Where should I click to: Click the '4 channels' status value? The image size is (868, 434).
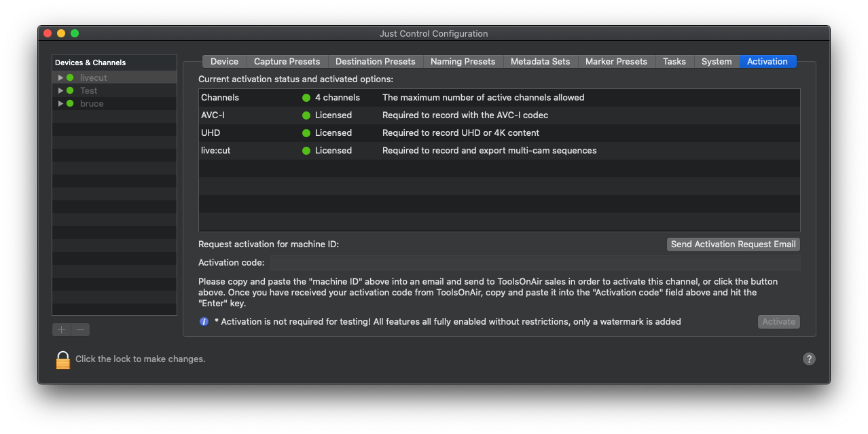point(338,97)
